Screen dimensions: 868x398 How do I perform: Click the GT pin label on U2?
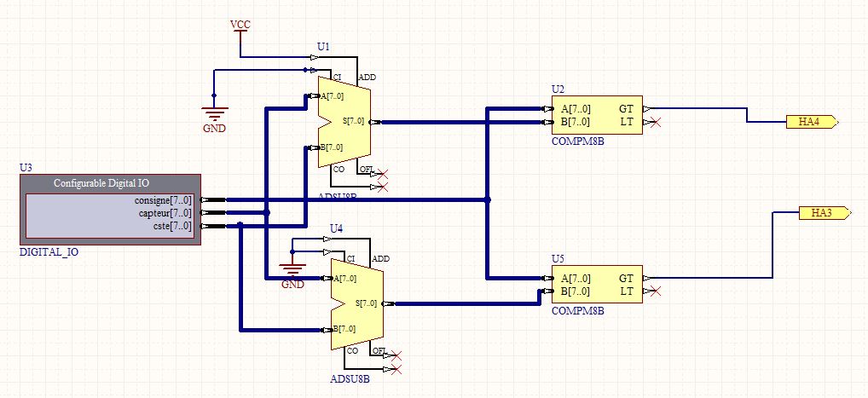point(626,109)
